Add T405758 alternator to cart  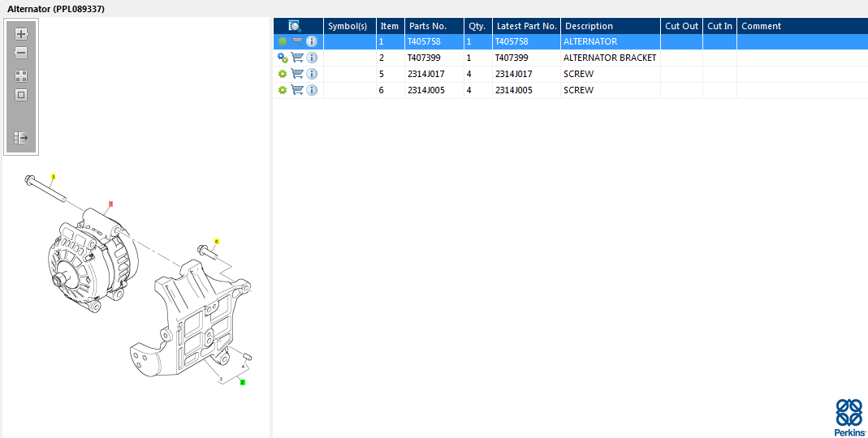pos(297,41)
